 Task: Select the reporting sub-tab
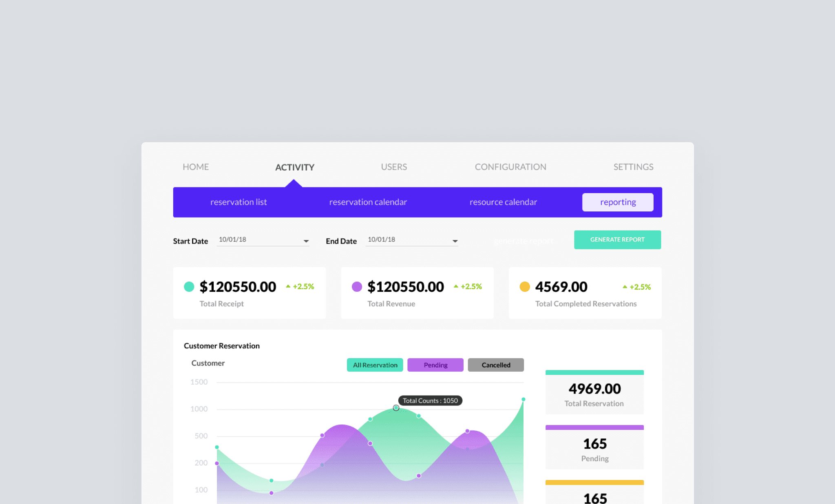[617, 202]
